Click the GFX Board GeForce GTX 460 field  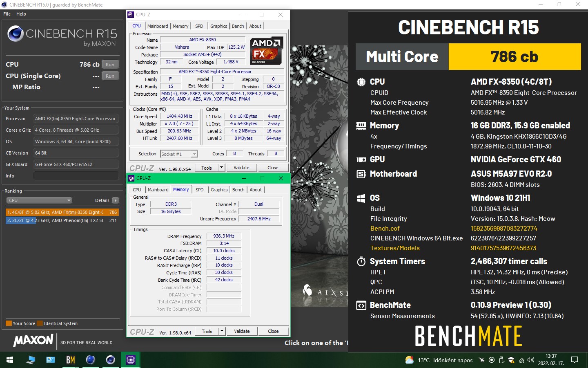click(76, 164)
